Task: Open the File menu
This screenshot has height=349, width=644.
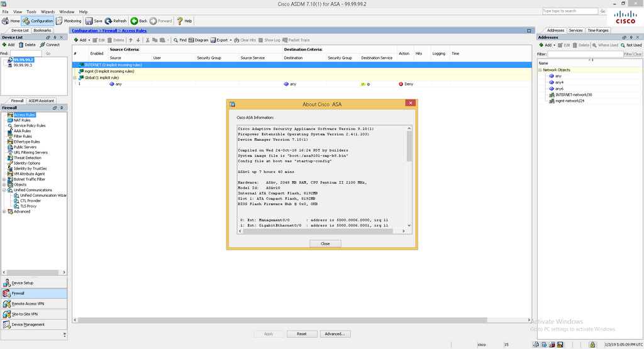Action: [x=5, y=12]
